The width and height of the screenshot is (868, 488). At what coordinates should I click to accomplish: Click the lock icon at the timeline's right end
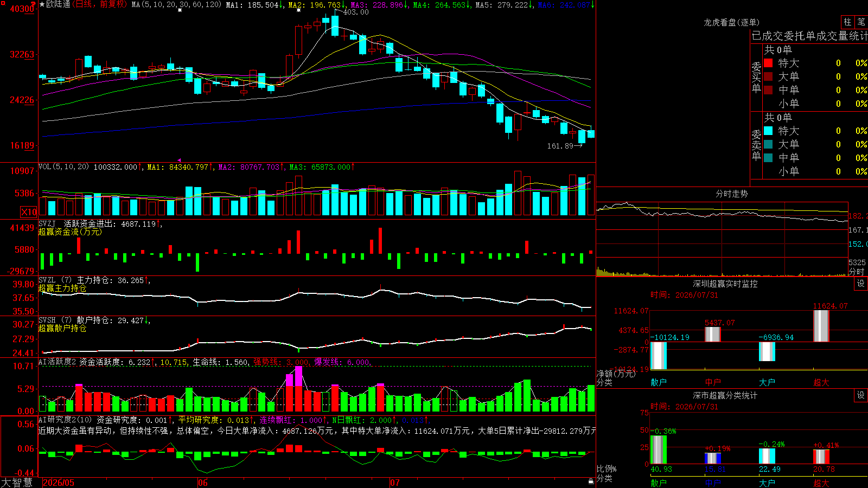pos(591,481)
